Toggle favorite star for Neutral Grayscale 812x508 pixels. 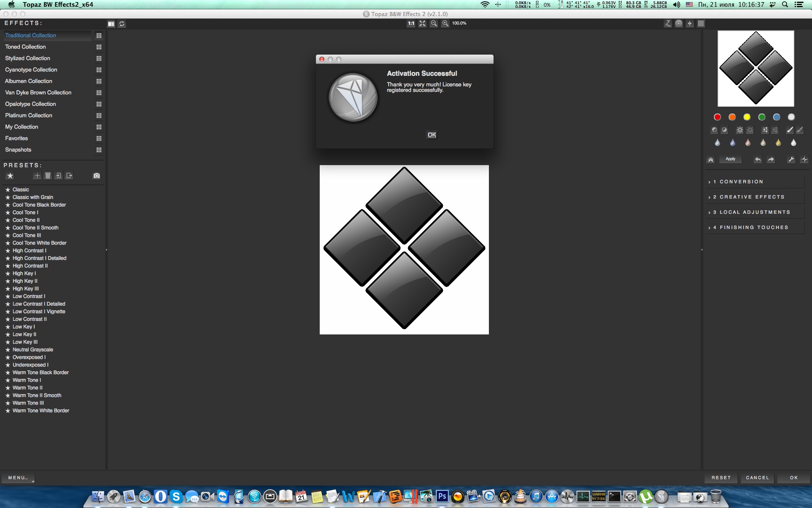pyautogui.click(x=8, y=350)
